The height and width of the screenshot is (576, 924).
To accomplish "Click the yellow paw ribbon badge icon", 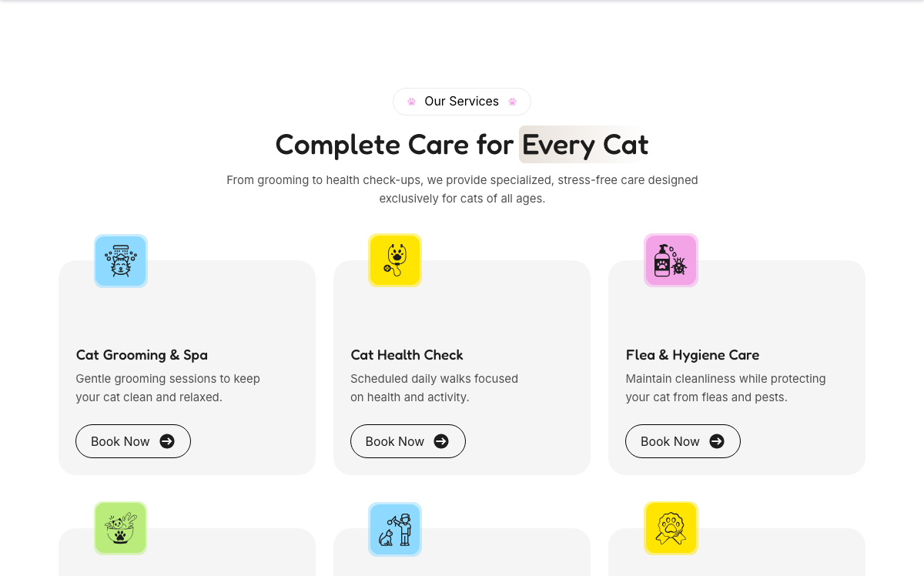I will point(671,528).
